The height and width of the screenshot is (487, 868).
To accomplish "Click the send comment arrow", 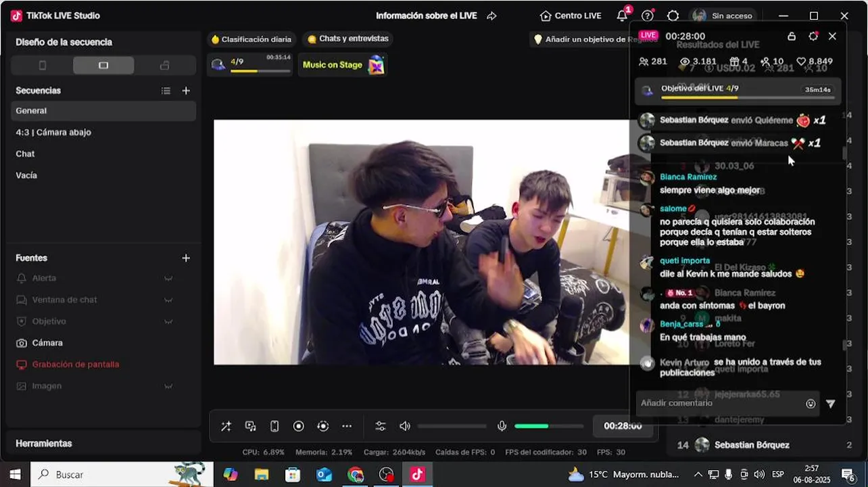I will click(x=831, y=404).
